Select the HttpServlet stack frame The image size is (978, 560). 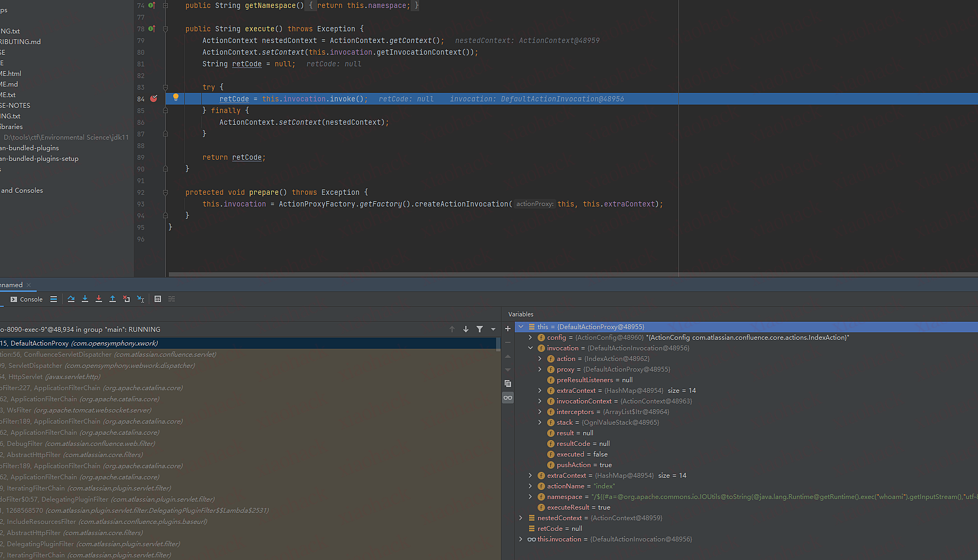click(248, 377)
